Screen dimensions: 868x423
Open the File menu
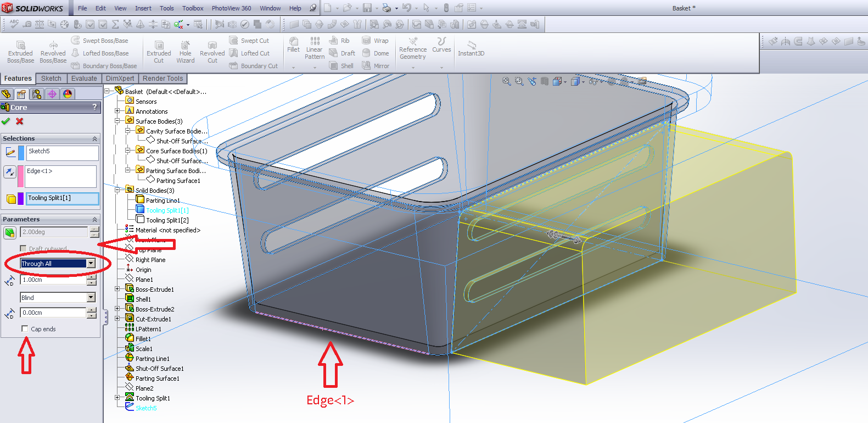[x=82, y=8]
